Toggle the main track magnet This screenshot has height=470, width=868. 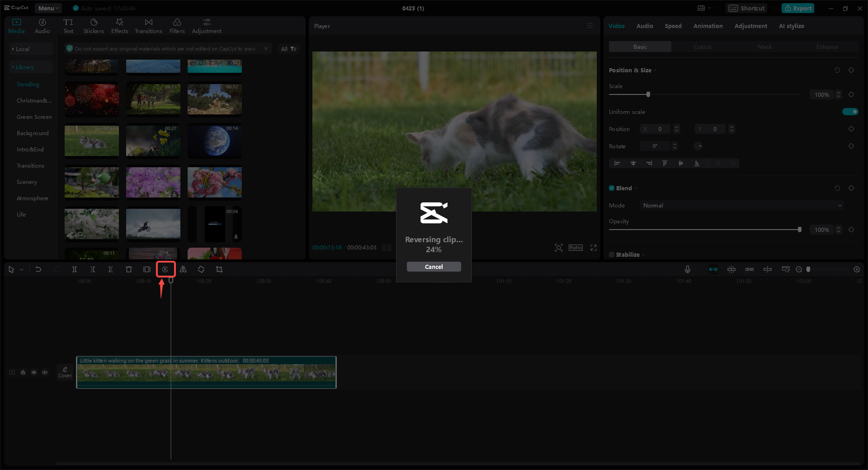(x=713, y=269)
